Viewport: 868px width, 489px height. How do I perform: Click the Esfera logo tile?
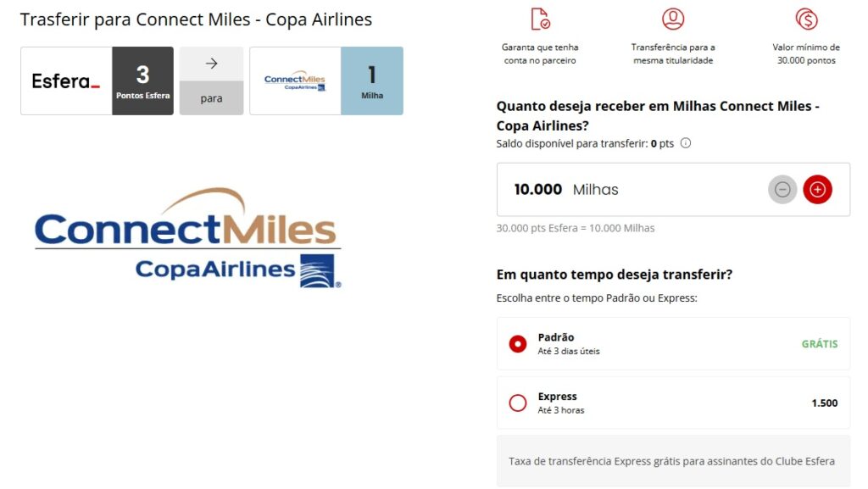coord(66,81)
